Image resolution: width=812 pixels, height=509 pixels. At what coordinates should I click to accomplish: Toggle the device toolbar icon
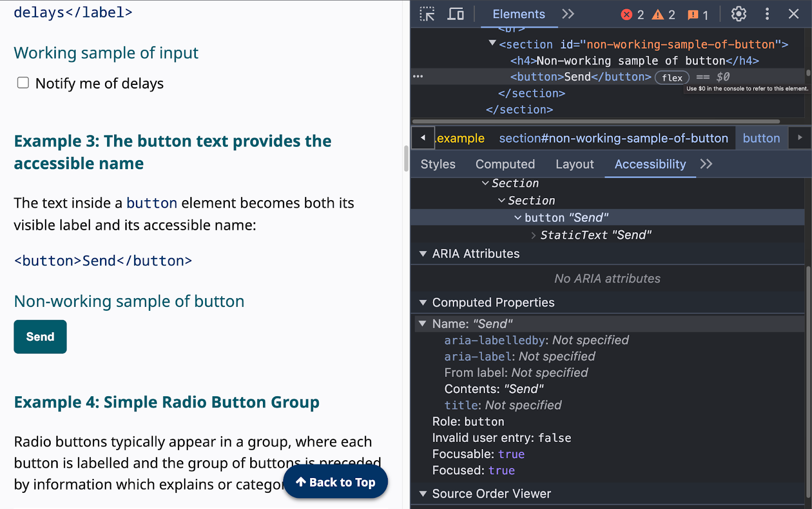pos(455,14)
